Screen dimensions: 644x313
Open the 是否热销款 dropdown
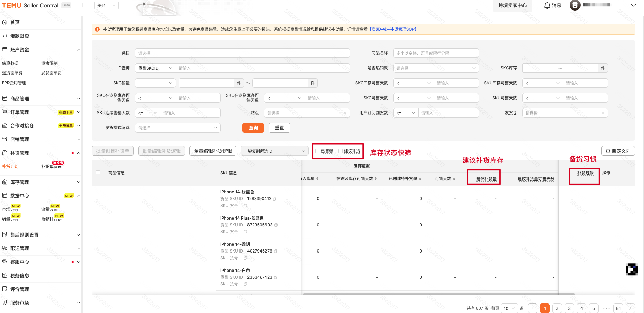[x=436, y=68]
